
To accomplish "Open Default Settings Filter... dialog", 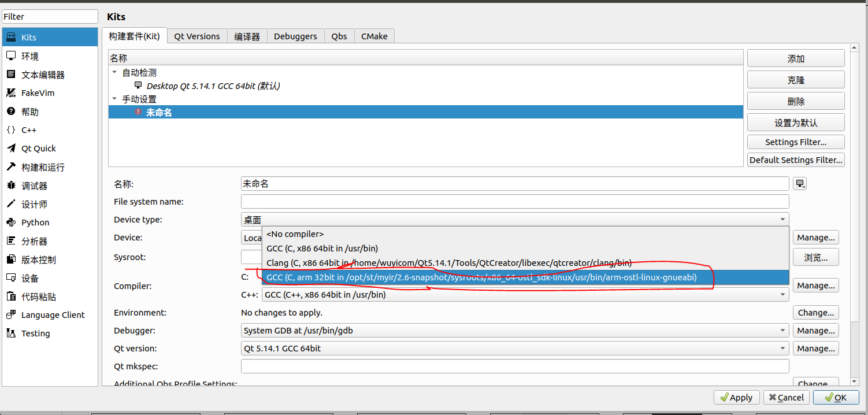I will 796,160.
